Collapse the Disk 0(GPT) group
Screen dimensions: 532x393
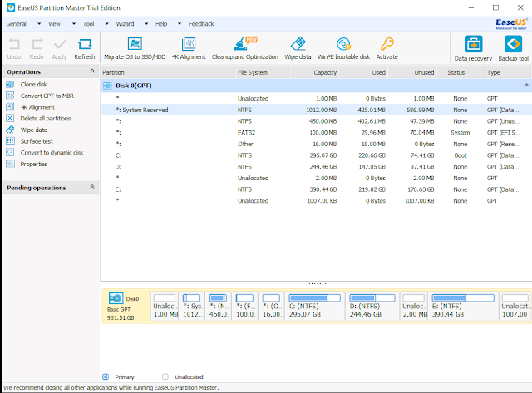click(526, 85)
